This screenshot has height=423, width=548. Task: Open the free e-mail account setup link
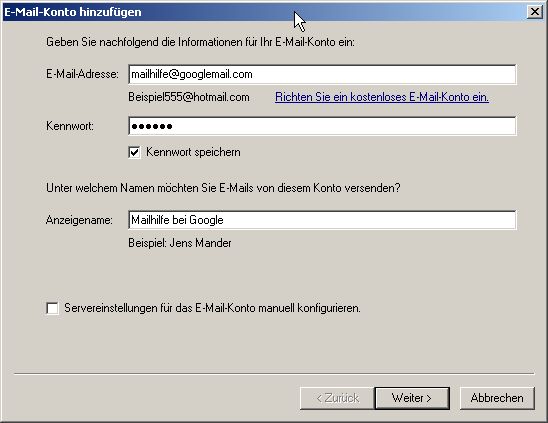click(382, 97)
